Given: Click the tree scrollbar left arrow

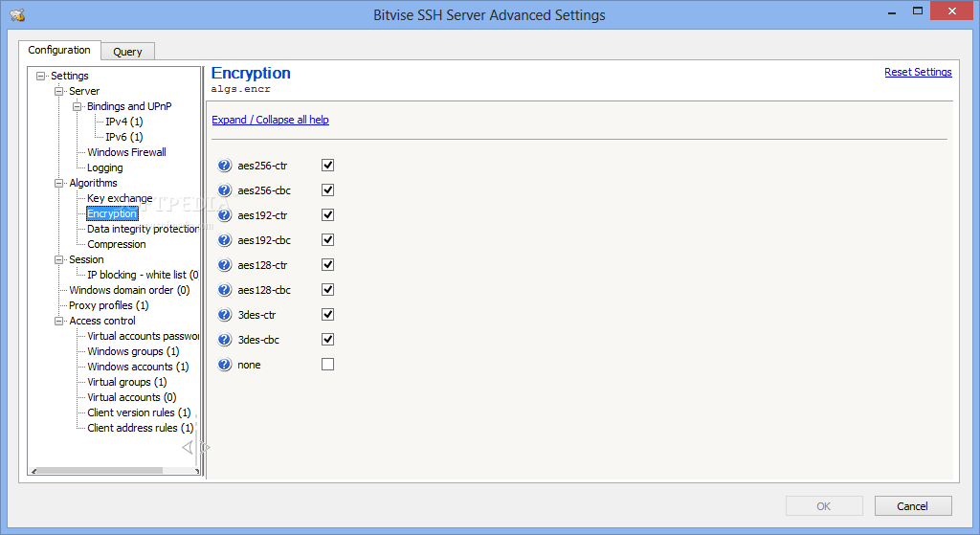Looking at the screenshot, I should point(33,471).
